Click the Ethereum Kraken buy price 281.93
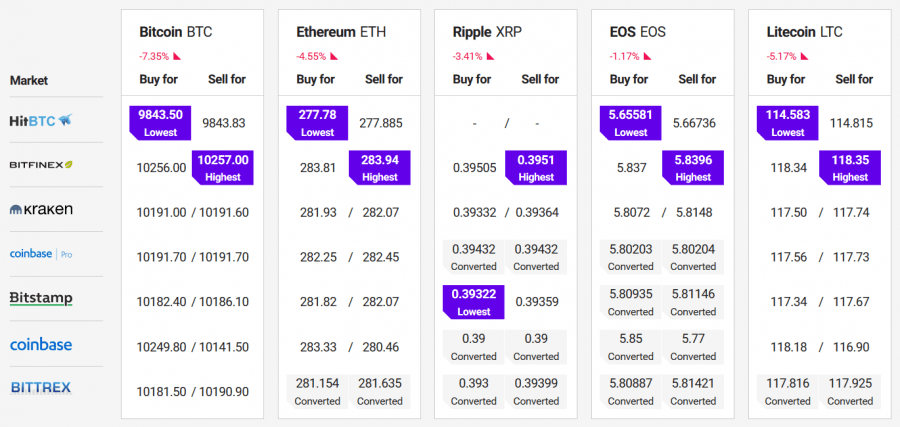The width and height of the screenshot is (900, 427). click(317, 213)
